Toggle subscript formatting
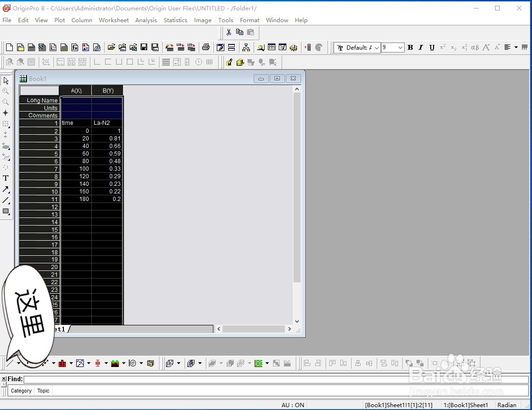 (453, 47)
